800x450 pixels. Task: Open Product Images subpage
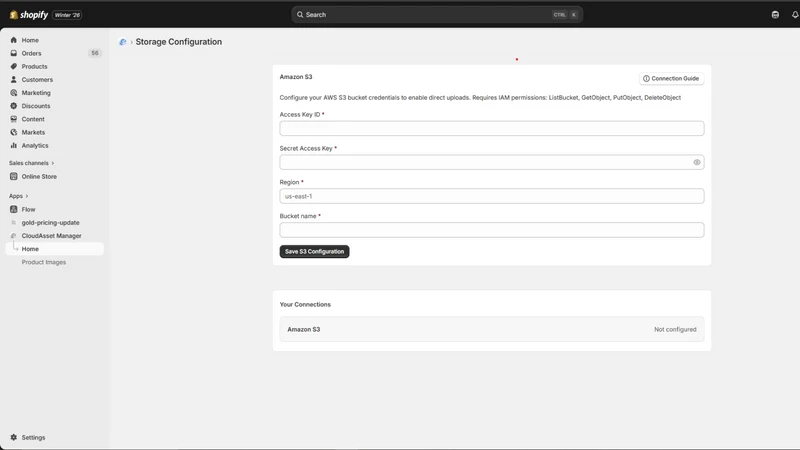43,262
